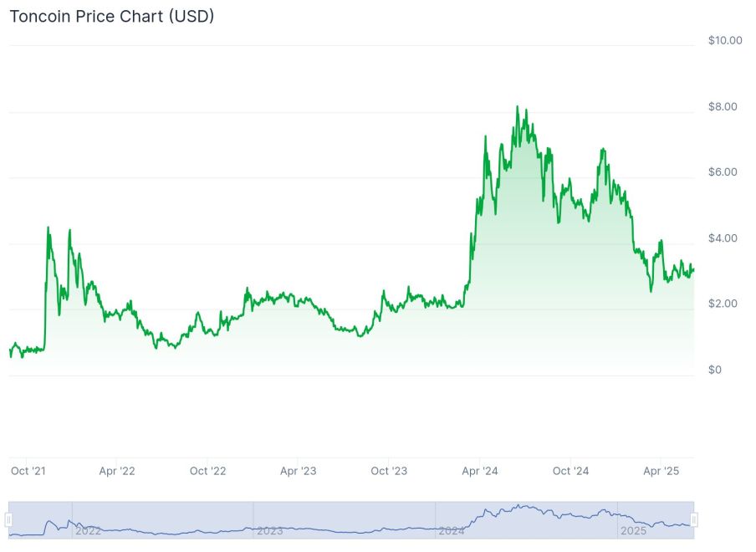Image resolution: width=756 pixels, height=552 pixels.
Task: Click the Apr '23 x-axis label
Action: 298,471
